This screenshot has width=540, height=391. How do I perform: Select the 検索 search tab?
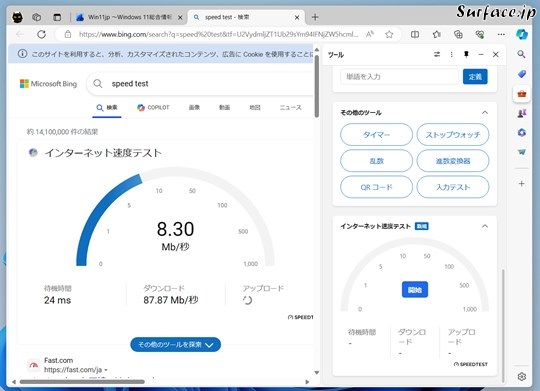(x=107, y=107)
